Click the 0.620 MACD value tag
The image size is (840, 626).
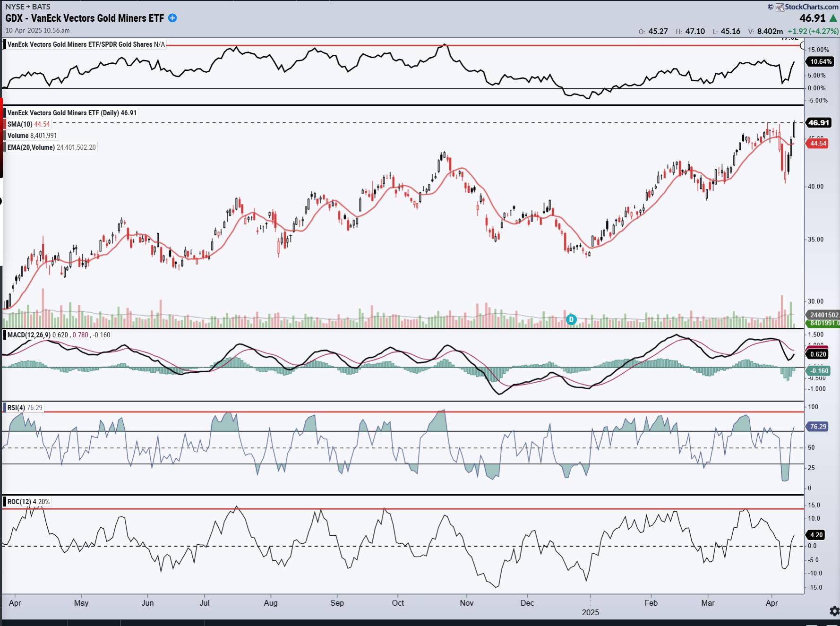818,354
